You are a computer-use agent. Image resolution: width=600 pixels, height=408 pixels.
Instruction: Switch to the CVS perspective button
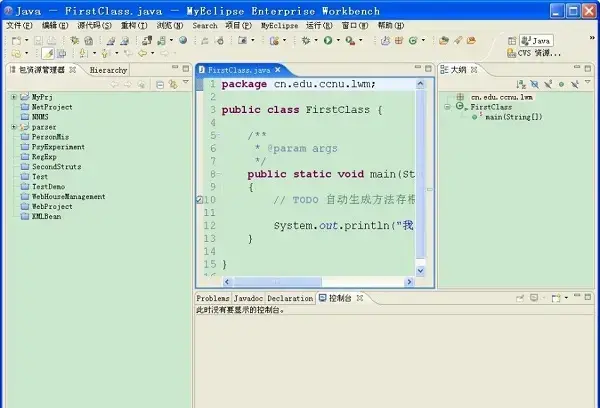[x=533, y=53]
